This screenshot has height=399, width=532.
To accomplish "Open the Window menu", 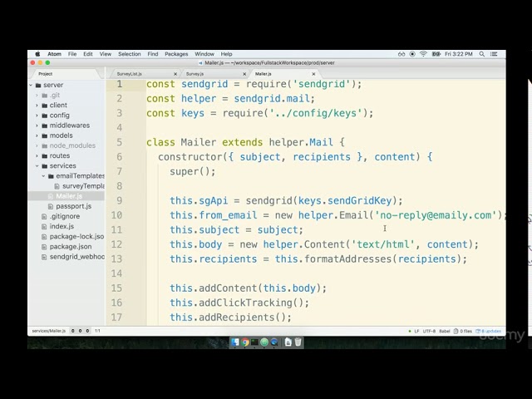I will [204, 54].
